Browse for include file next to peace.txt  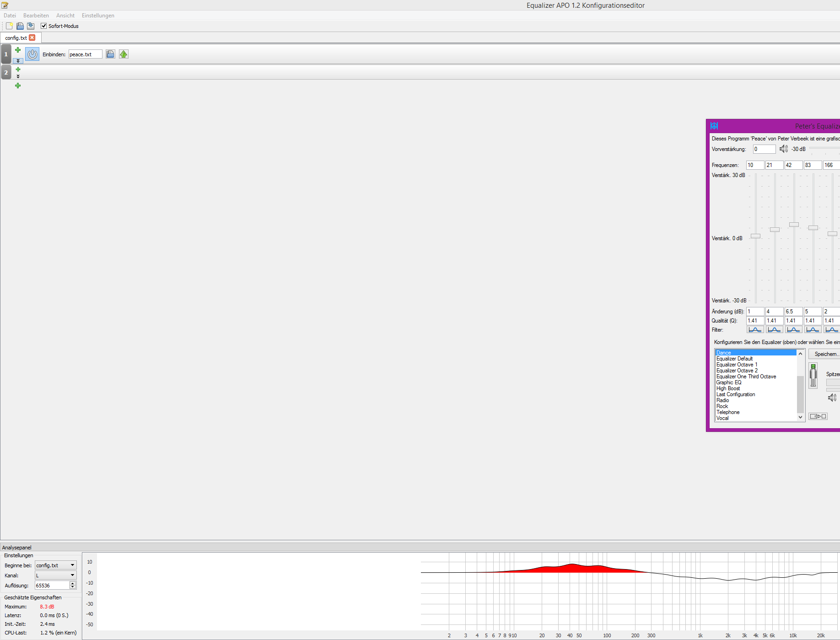(110, 54)
